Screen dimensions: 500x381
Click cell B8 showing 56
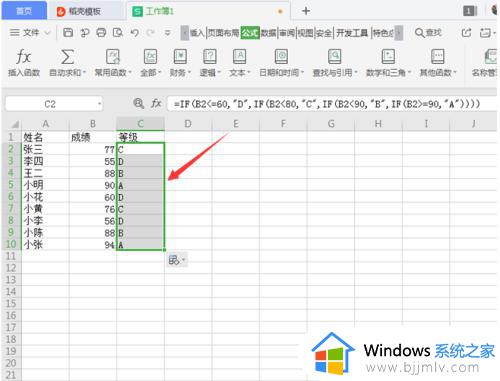pyautogui.click(x=93, y=221)
